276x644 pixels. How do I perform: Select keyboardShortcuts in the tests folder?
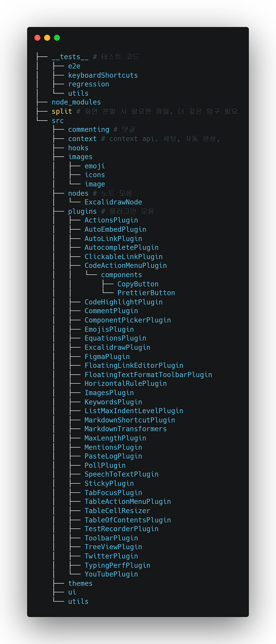coord(103,75)
